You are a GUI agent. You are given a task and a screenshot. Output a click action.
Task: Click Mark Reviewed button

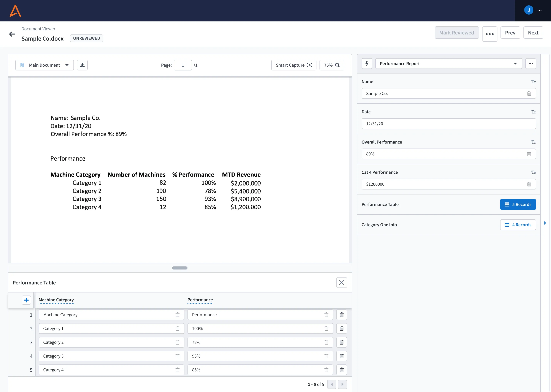pos(457,33)
